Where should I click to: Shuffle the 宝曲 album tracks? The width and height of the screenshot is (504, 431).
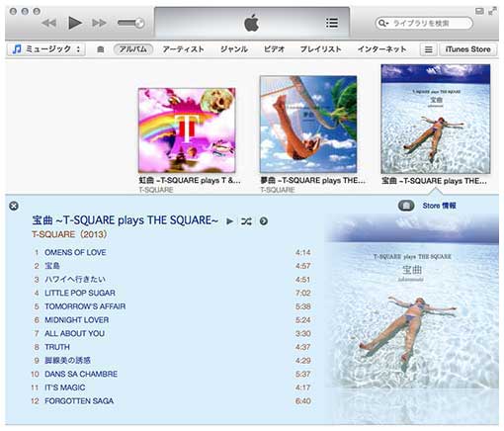point(246,221)
